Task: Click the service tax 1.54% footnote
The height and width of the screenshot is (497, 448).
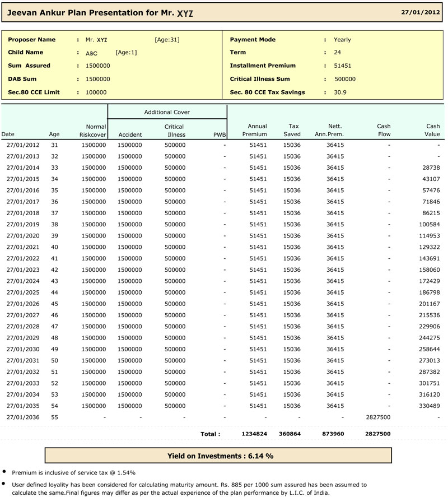Action: click(73, 472)
